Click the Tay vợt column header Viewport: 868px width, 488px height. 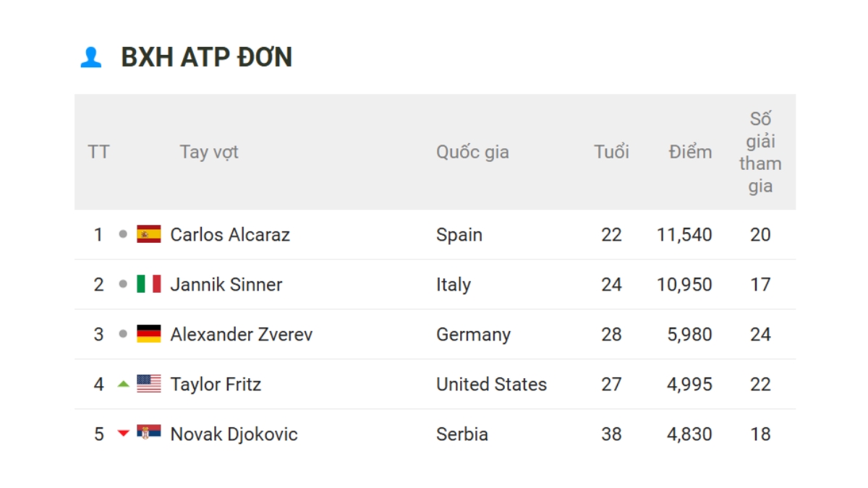pos(209,152)
